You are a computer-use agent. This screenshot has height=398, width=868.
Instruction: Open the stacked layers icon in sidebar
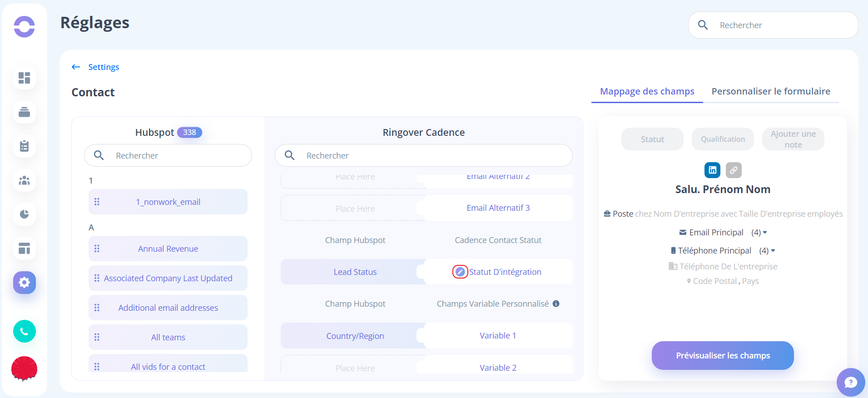coord(25,112)
